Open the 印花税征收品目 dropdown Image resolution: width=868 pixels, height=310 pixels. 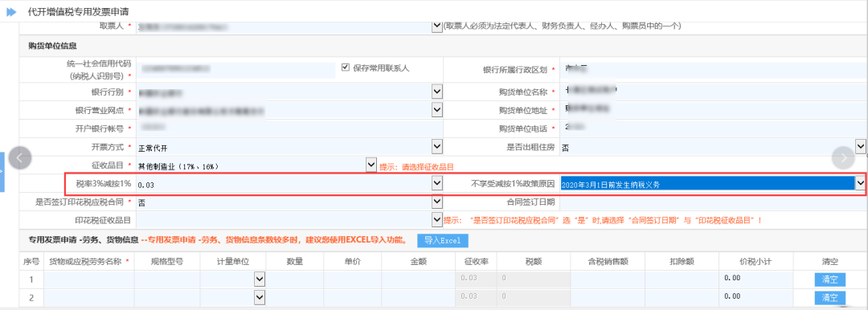pos(437,220)
